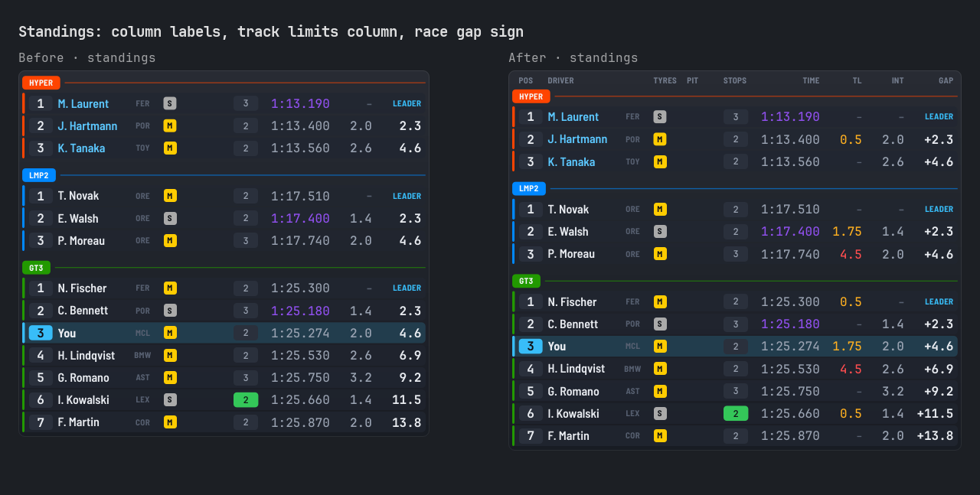
Task: Select driver M. Laurent in the Before panel
Action: click(x=83, y=103)
